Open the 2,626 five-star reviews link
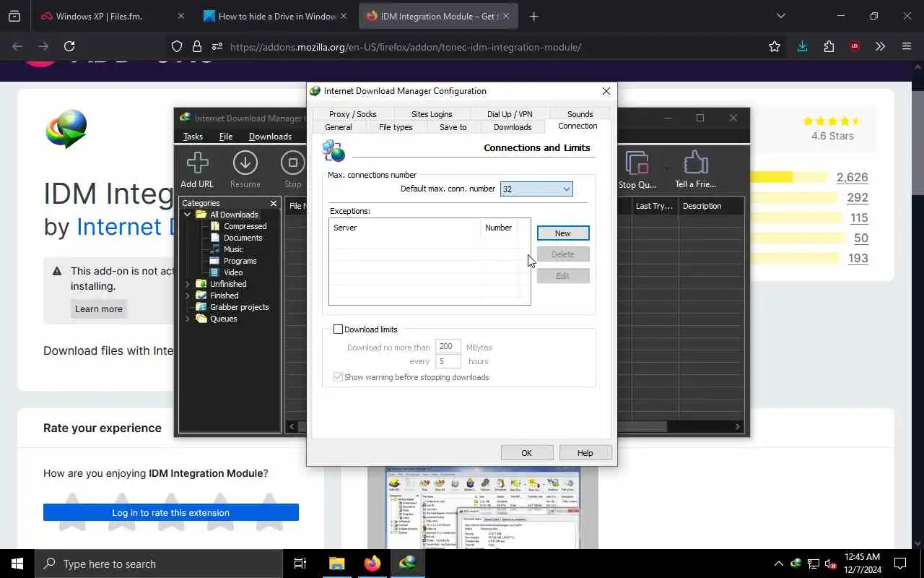This screenshot has height=578, width=924. (852, 178)
